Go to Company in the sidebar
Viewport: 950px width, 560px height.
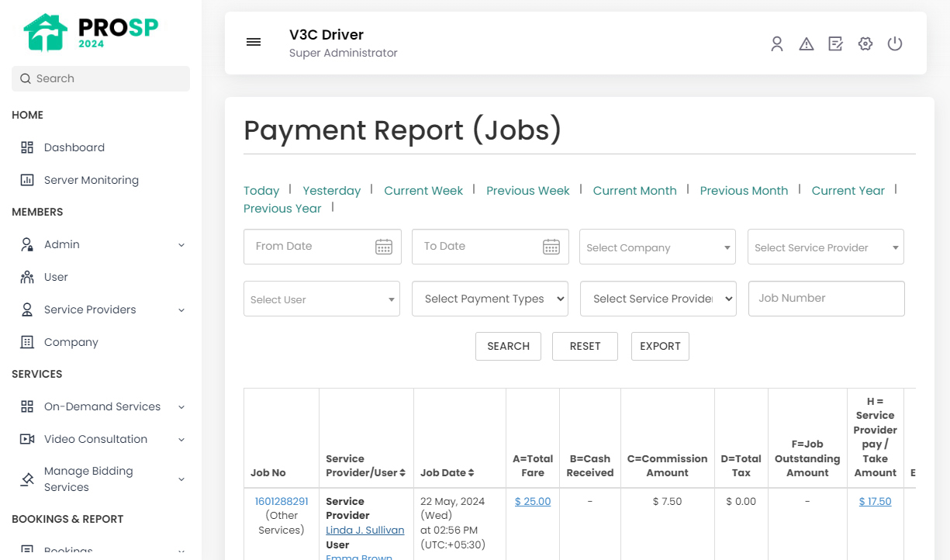tap(71, 342)
